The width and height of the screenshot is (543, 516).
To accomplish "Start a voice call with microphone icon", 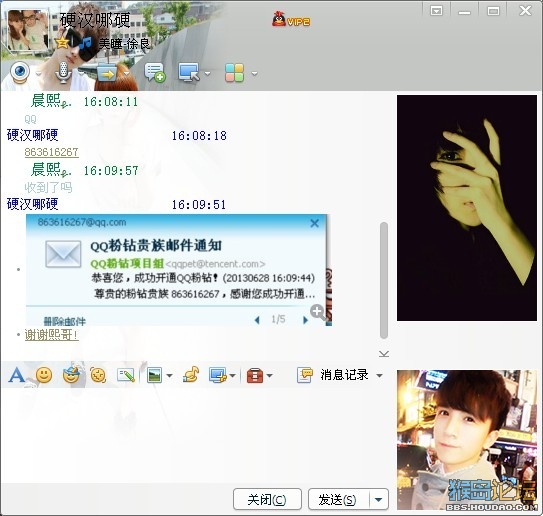I will click(63, 72).
